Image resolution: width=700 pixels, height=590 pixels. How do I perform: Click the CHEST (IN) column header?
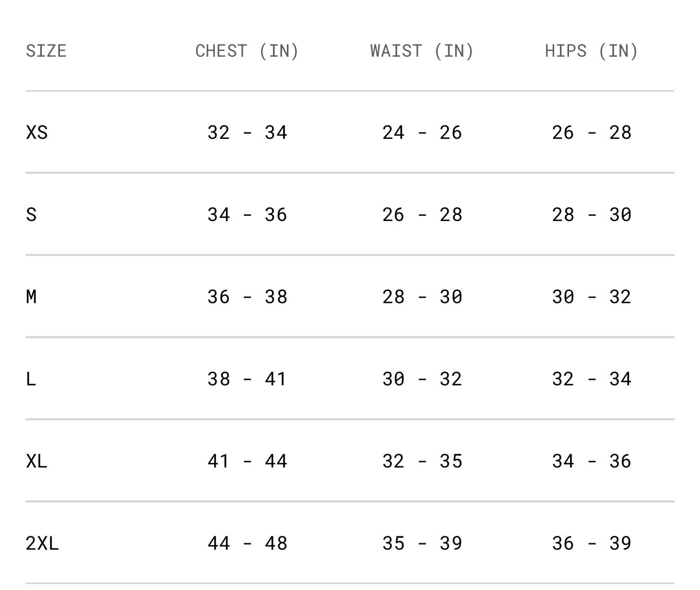[x=247, y=51]
